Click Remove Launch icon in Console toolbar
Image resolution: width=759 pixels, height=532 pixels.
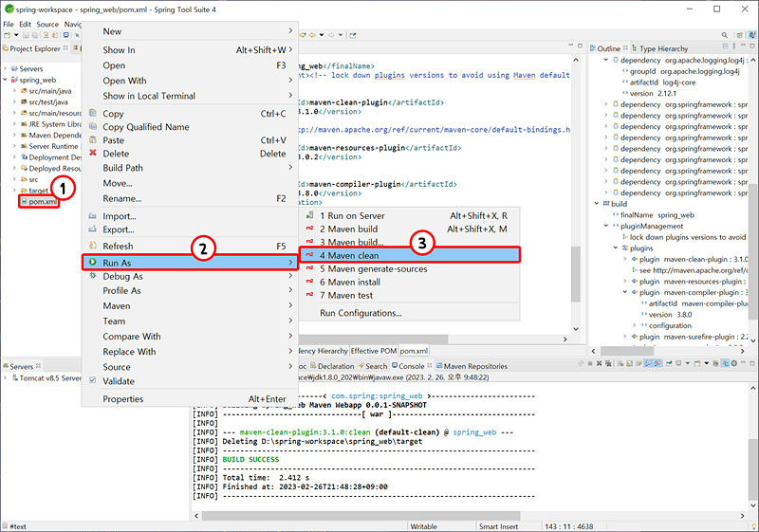coord(600,363)
